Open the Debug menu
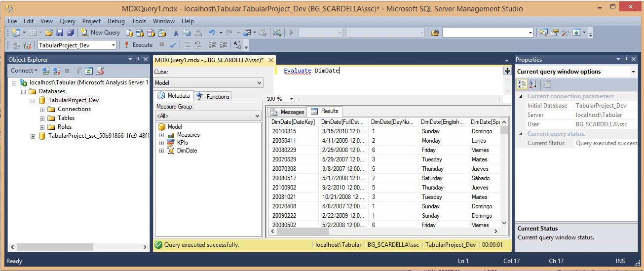Viewport: 644px width, 271px height. (x=116, y=21)
